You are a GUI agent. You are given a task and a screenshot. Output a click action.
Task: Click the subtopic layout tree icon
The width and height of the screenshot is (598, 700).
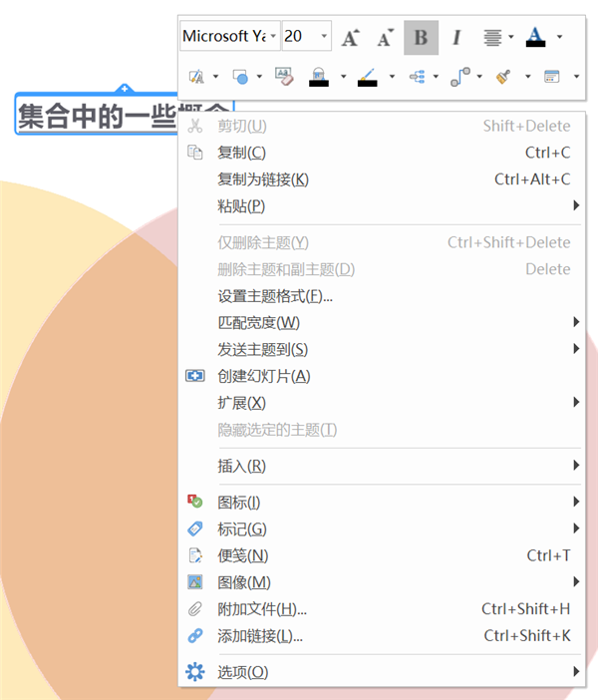tap(418, 77)
